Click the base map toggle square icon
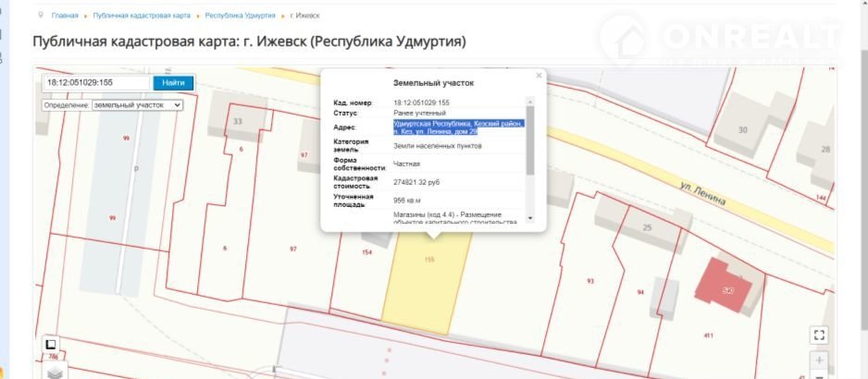This screenshot has width=868, height=379. (x=51, y=344)
